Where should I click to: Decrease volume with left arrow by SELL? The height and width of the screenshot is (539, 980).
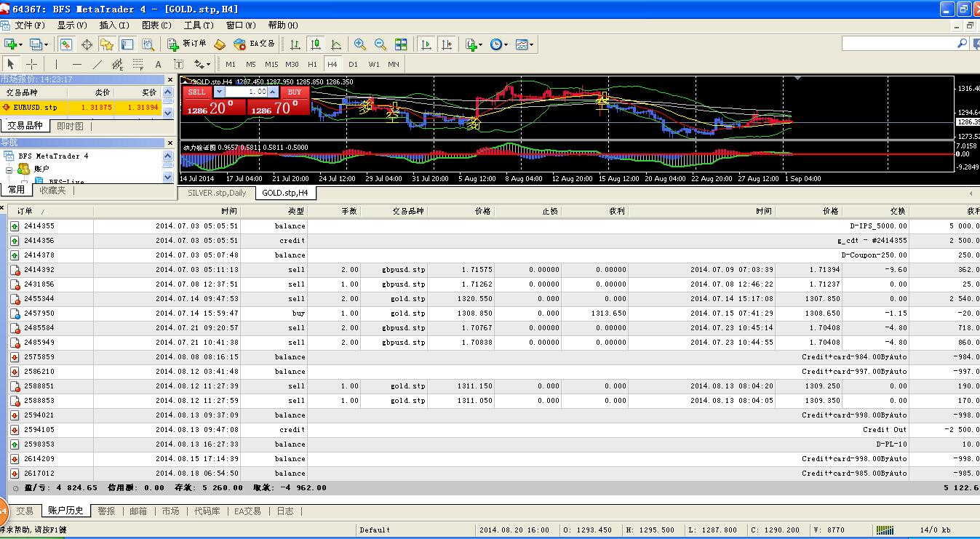coord(219,92)
